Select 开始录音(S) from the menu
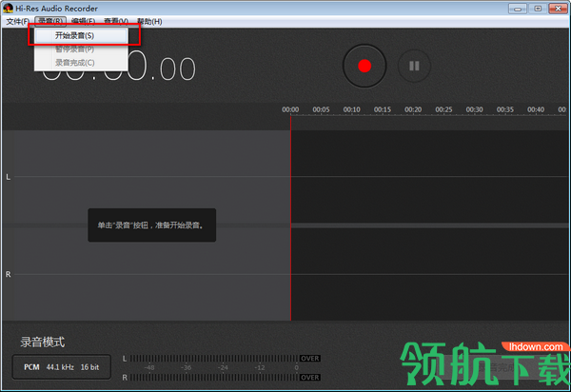This screenshot has width=571, height=392. click(81, 35)
